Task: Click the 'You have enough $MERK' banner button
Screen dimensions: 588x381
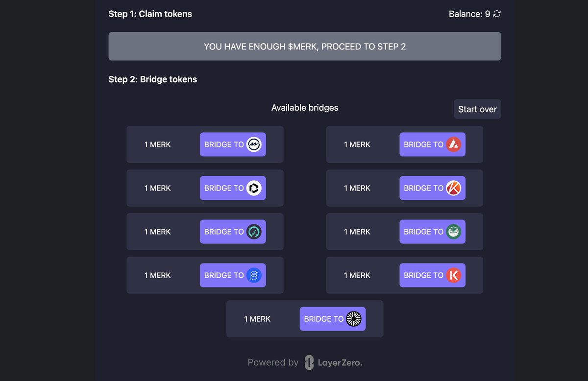Action: click(305, 47)
